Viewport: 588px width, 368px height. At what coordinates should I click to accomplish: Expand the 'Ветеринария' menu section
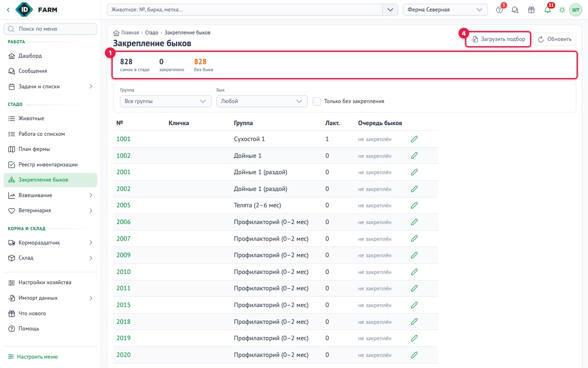(50, 211)
